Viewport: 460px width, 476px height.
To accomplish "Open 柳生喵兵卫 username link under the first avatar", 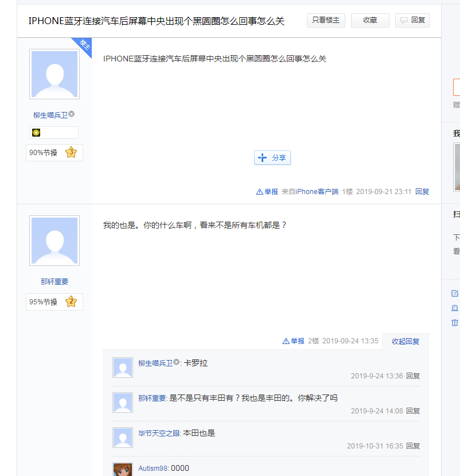I will (x=50, y=115).
